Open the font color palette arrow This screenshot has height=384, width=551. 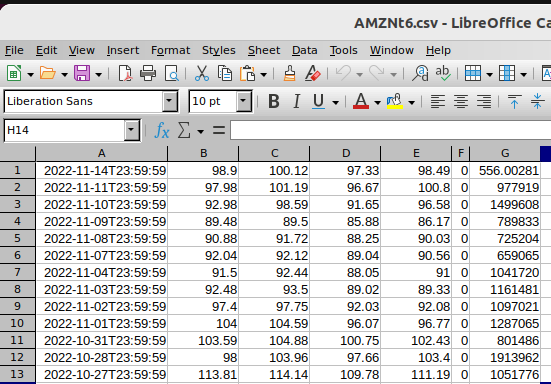click(377, 103)
